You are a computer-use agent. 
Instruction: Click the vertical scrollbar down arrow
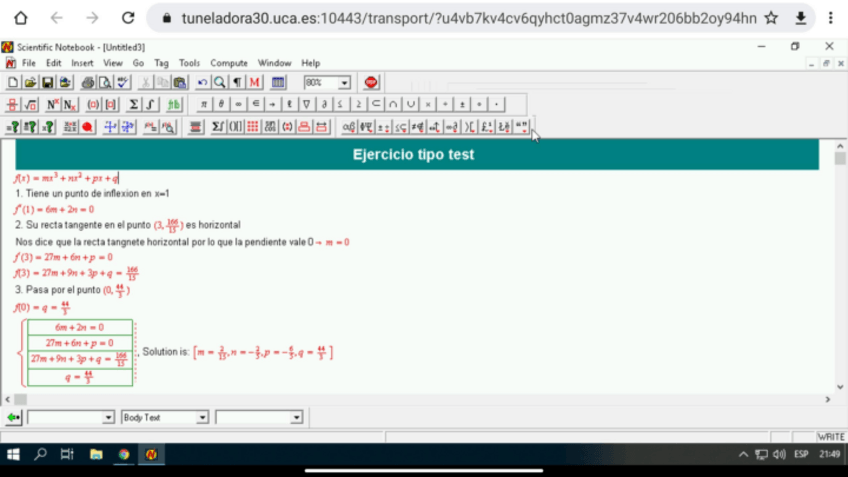839,387
